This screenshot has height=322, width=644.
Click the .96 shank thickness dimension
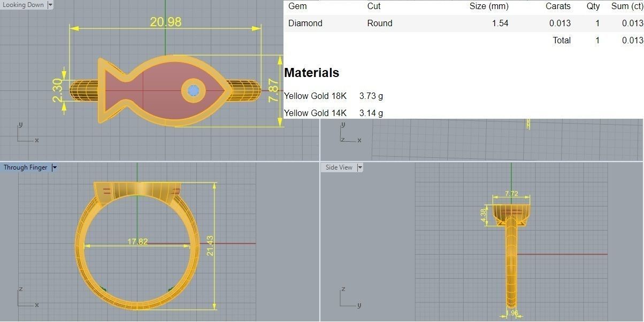tap(512, 313)
